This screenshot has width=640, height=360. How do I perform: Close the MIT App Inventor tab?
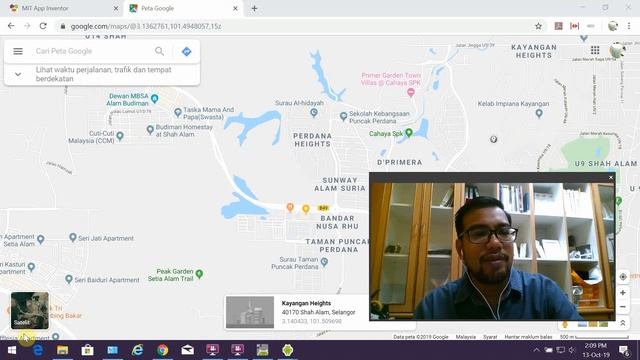click(116, 8)
